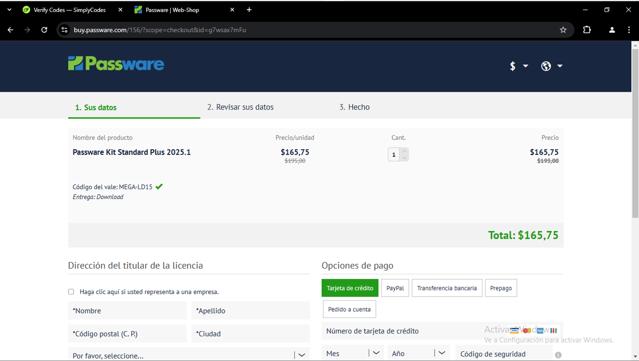The image size is (639, 361).
Task: Choose Prepago payment option
Action: 501,288
